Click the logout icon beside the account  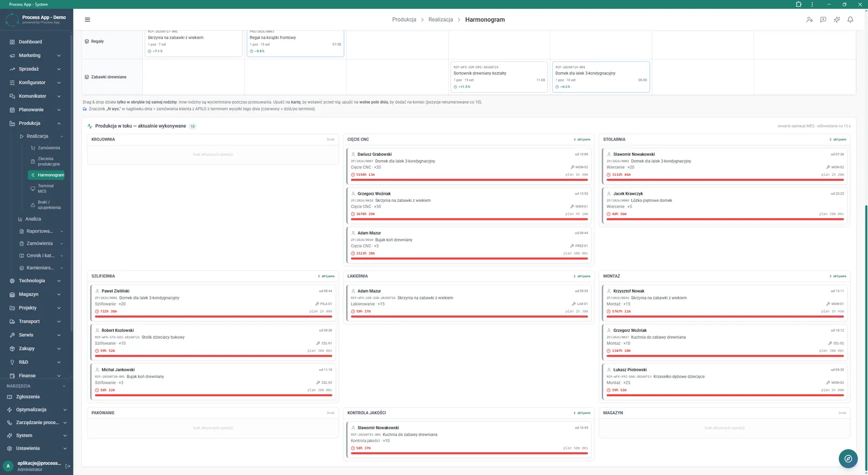(x=68, y=466)
